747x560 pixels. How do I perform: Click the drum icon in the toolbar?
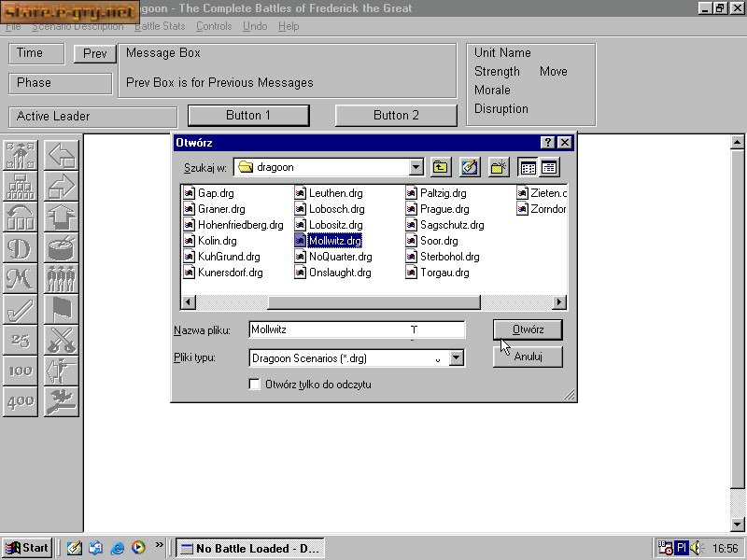pyautogui.click(x=61, y=247)
